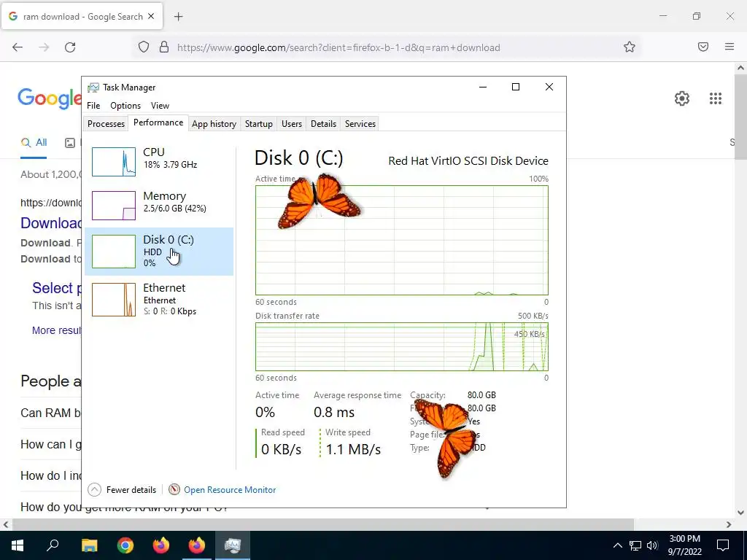This screenshot has height=560, width=747.
Task: Switch to the App history tab
Action: pos(214,124)
